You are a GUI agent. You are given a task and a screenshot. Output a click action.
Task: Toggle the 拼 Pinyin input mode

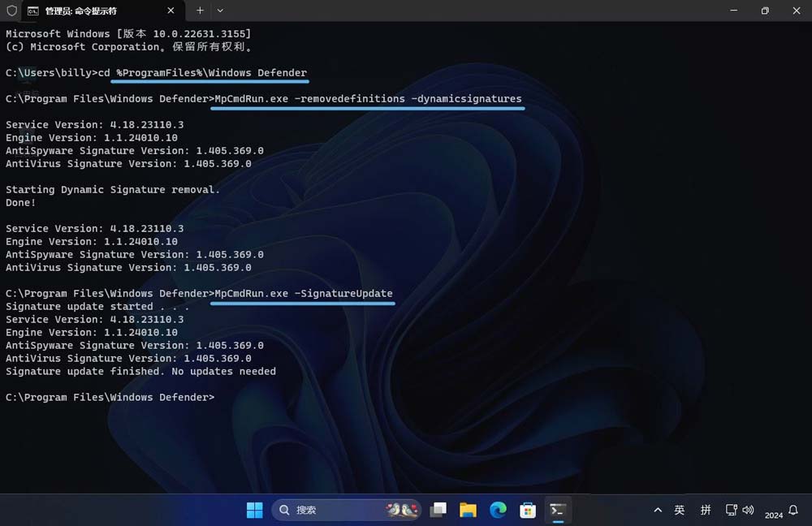coord(706,511)
